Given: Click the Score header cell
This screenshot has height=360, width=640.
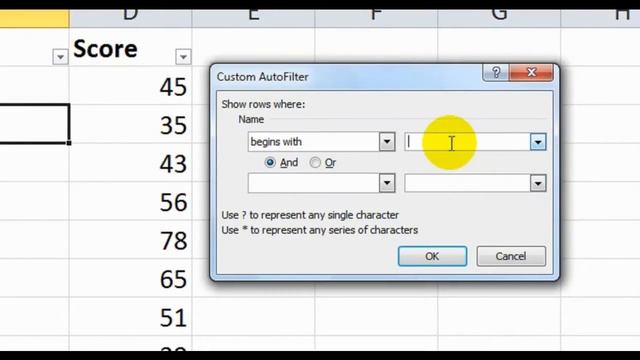Looking at the screenshot, I should tap(131, 47).
